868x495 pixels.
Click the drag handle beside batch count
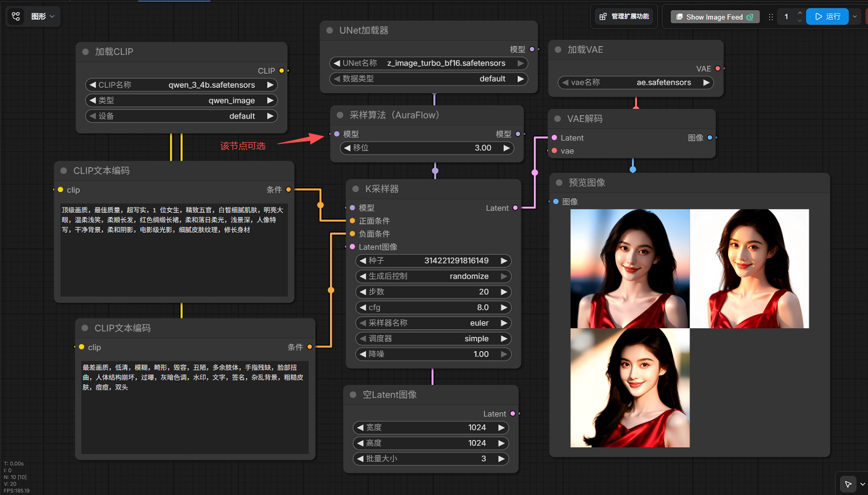(x=771, y=17)
